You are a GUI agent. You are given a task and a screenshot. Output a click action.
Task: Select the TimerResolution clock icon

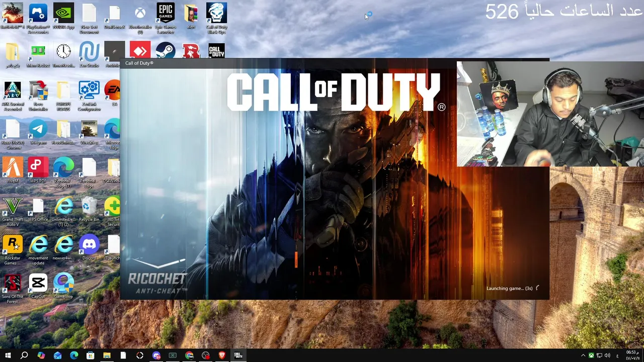point(63,55)
